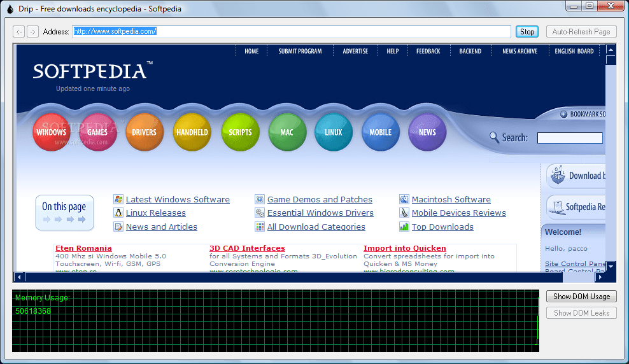Click the magnifier icon beside Search
Image resolution: width=629 pixels, height=364 pixels.
494,137
